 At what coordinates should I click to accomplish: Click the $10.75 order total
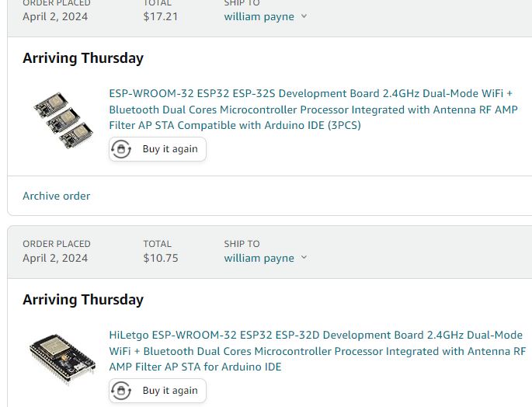point(160,258)
